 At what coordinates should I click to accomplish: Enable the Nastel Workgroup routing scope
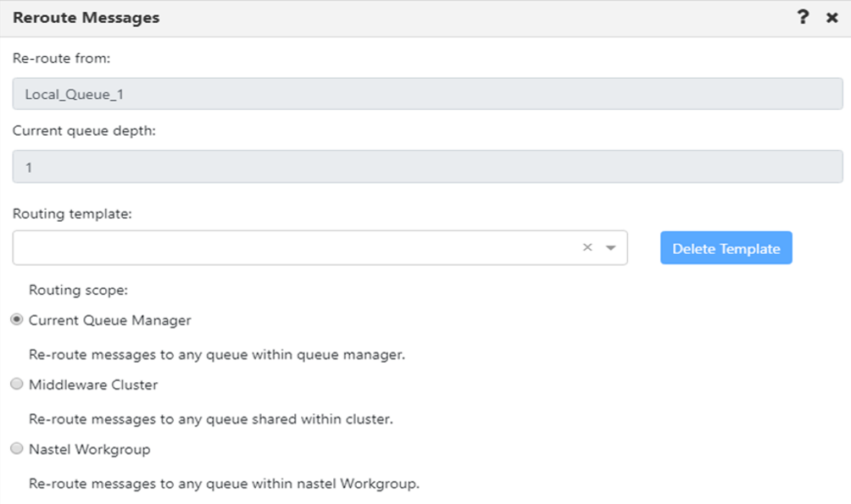pos(16,449)
